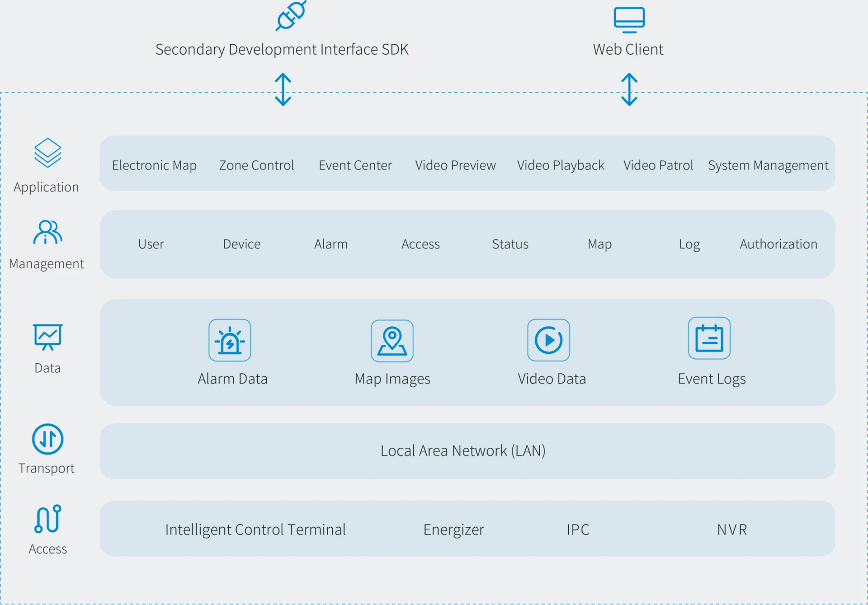Click "System Management" in Application row
The width and height of the screenshot is (868, 605).
(768, 165)
